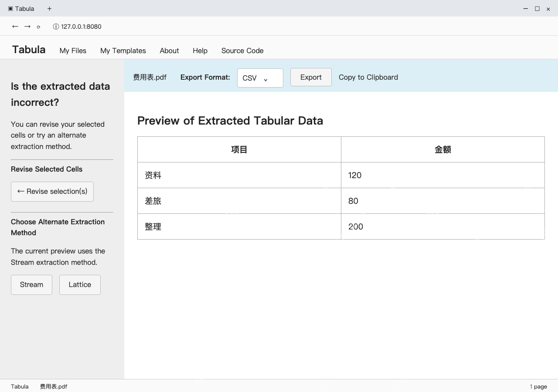Click the 金额 column header
The image size is (558, 392).
(443, 149)
